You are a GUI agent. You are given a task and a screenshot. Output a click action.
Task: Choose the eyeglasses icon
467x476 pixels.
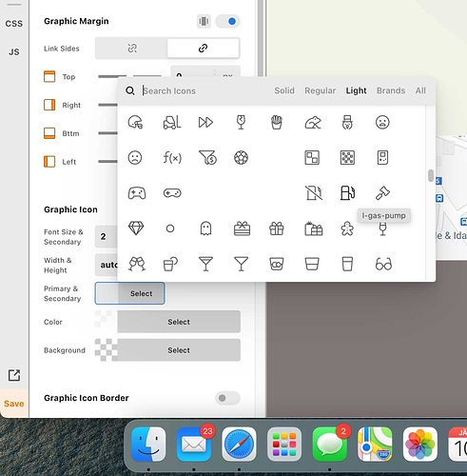point(383,264)
